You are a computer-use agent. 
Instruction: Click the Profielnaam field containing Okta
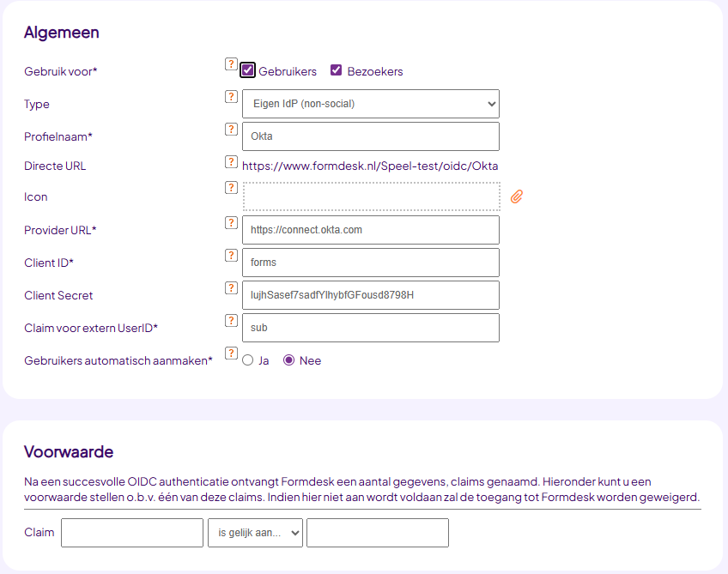pos(371,136)
